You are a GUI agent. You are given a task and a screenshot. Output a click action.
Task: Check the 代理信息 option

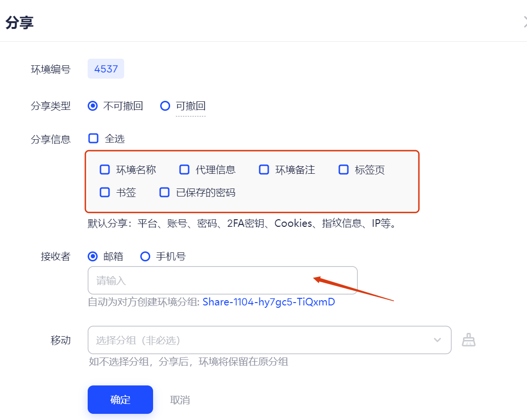point(184,170)
